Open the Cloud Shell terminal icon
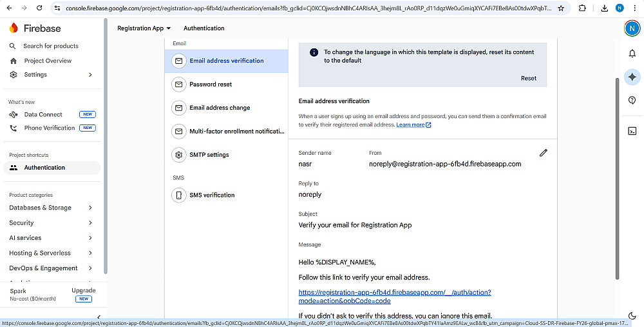Image resolution: width=644 pixels, height=327 pixels. tap(632, 131)
